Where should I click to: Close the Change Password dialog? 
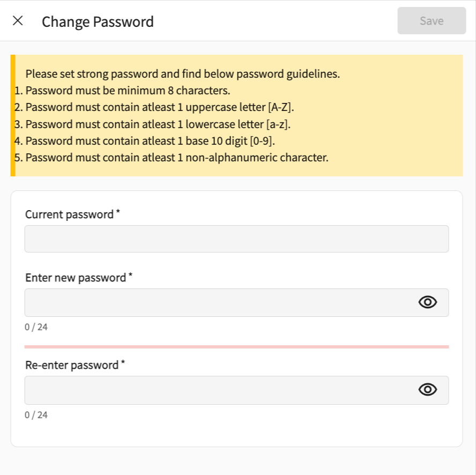click(x=18, y=21)
